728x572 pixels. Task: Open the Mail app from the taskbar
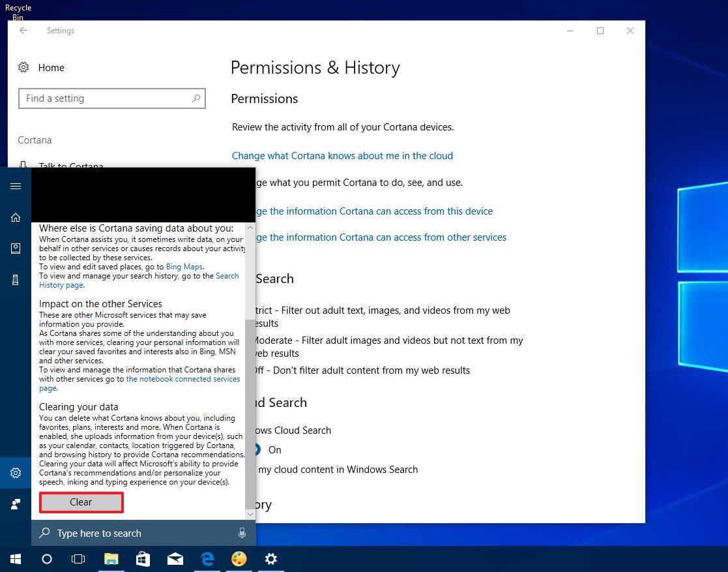point(175,559)
